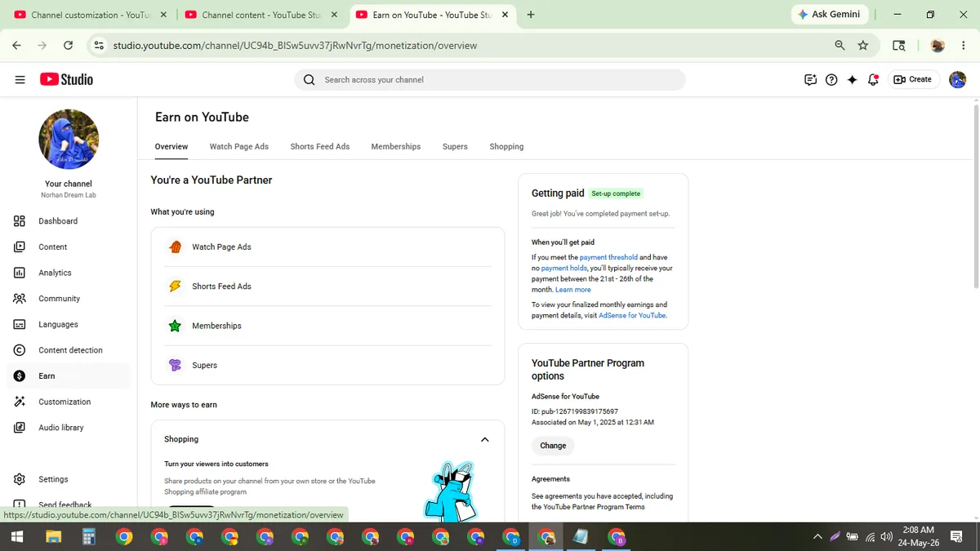Open the Windows notification center

click(x=956, y=537)
